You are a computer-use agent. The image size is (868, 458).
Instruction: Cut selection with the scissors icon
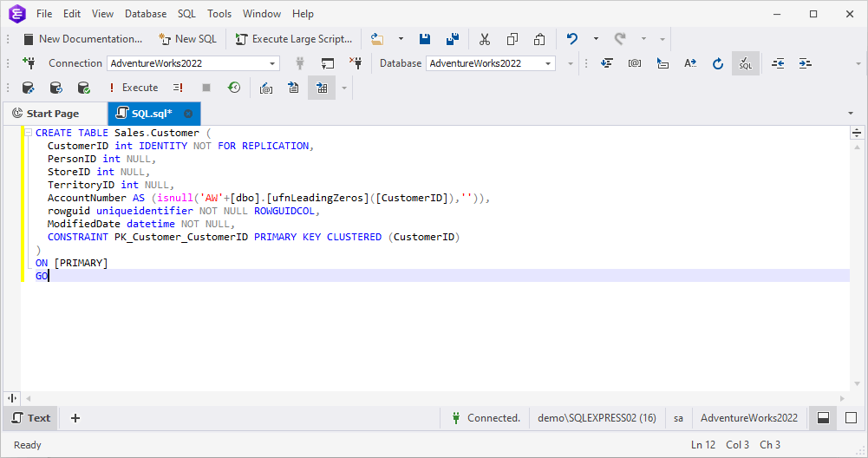pos(485,39)
